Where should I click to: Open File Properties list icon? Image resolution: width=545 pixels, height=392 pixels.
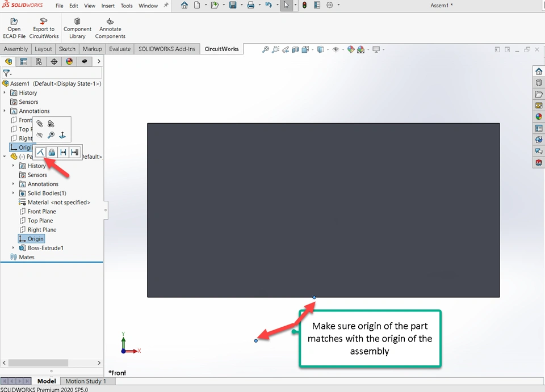click(x=317, y=5)
